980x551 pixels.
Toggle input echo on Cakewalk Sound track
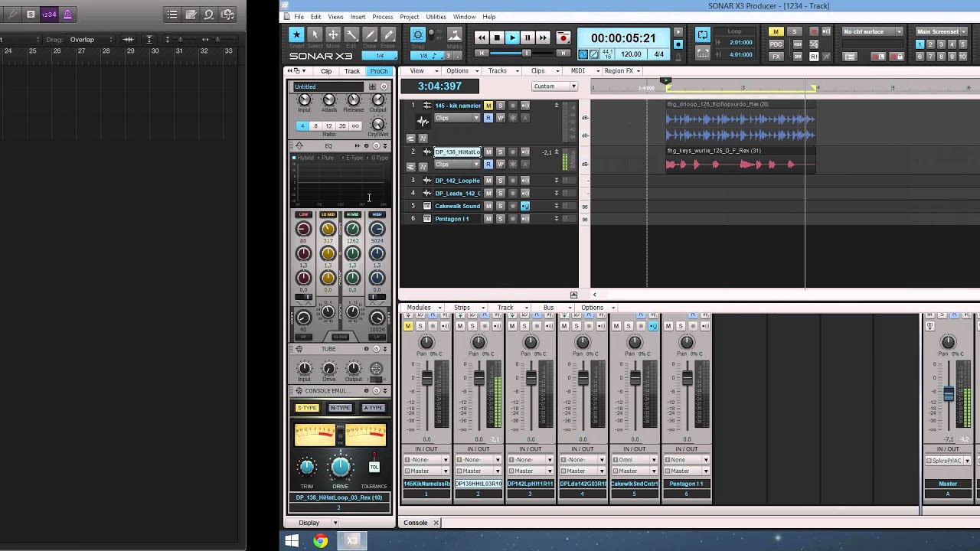click(x=525, y=206)
